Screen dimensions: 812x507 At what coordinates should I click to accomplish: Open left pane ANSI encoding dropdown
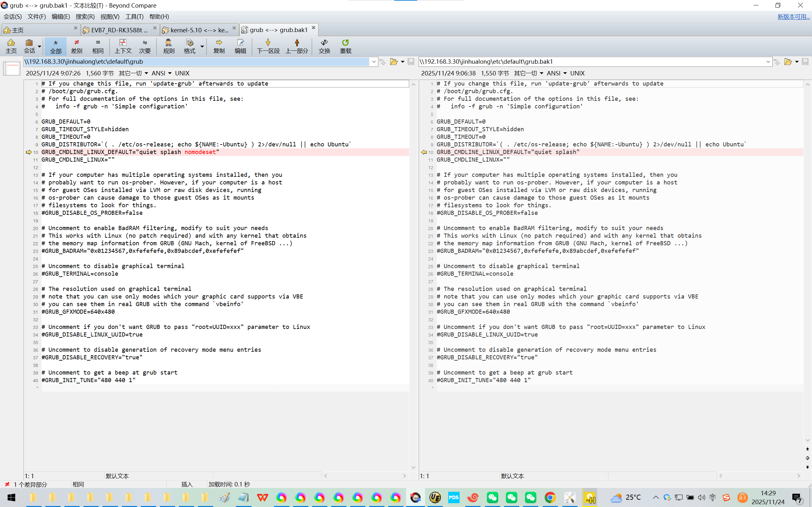point(161,73)
